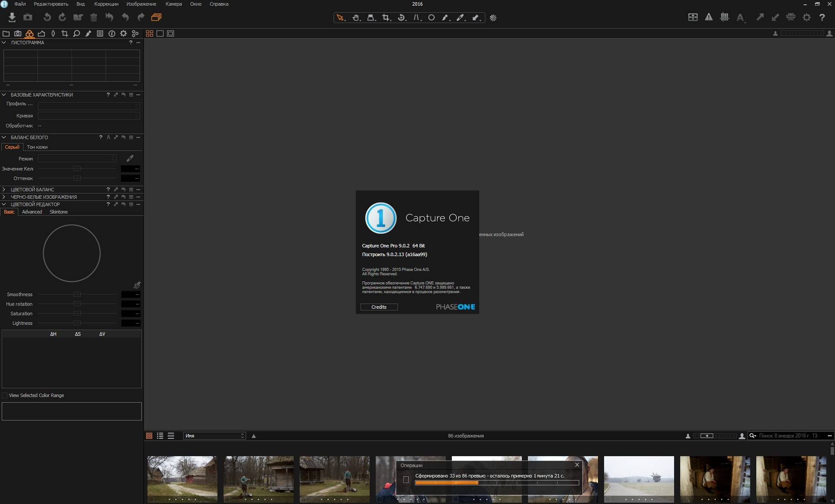Open the Details magnifier tool tab

click(x=77, y=33)
